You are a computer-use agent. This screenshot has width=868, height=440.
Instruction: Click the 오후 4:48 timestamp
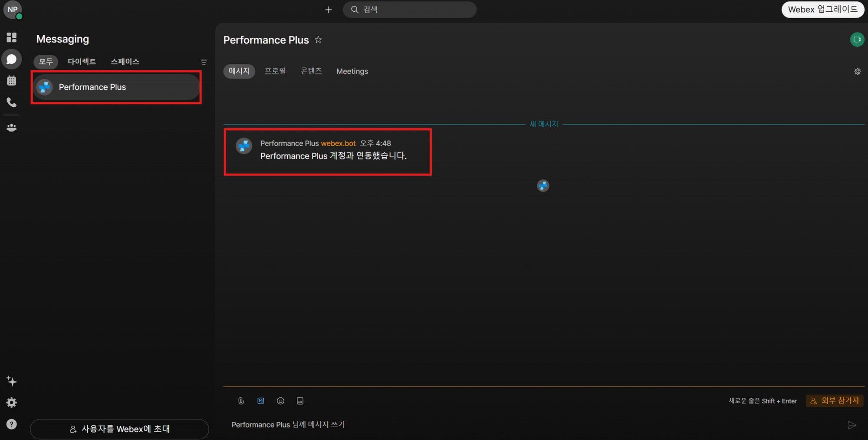[x=375, y=143]
